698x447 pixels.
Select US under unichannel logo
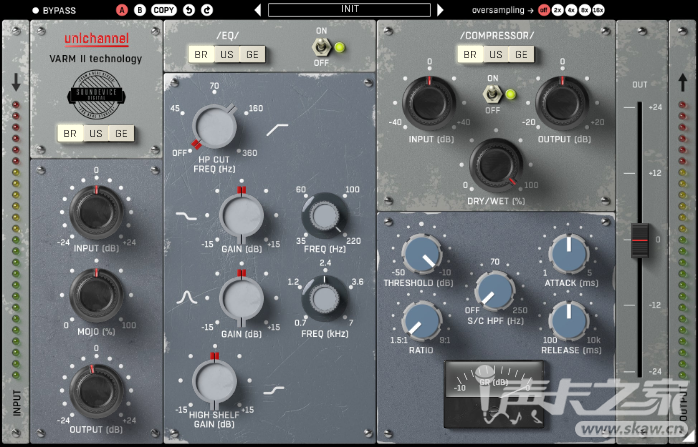[96, 134]
